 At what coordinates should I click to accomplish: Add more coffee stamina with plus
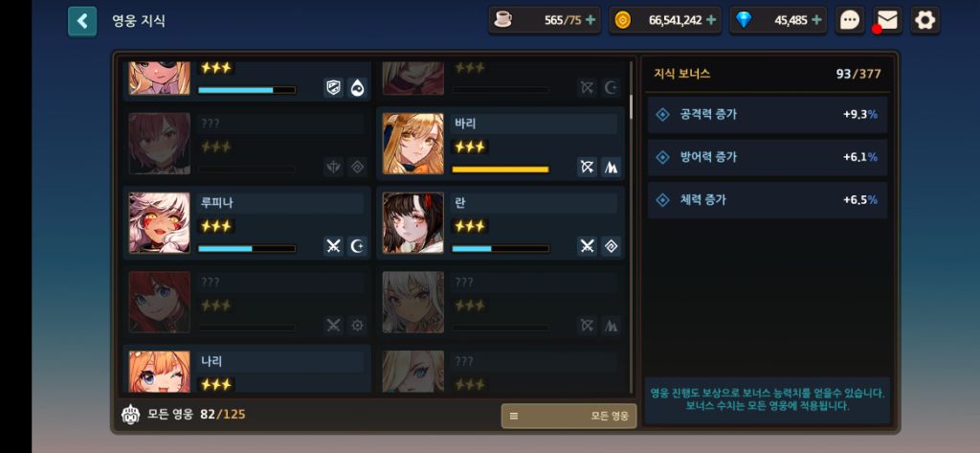click(x=590, y=20)
